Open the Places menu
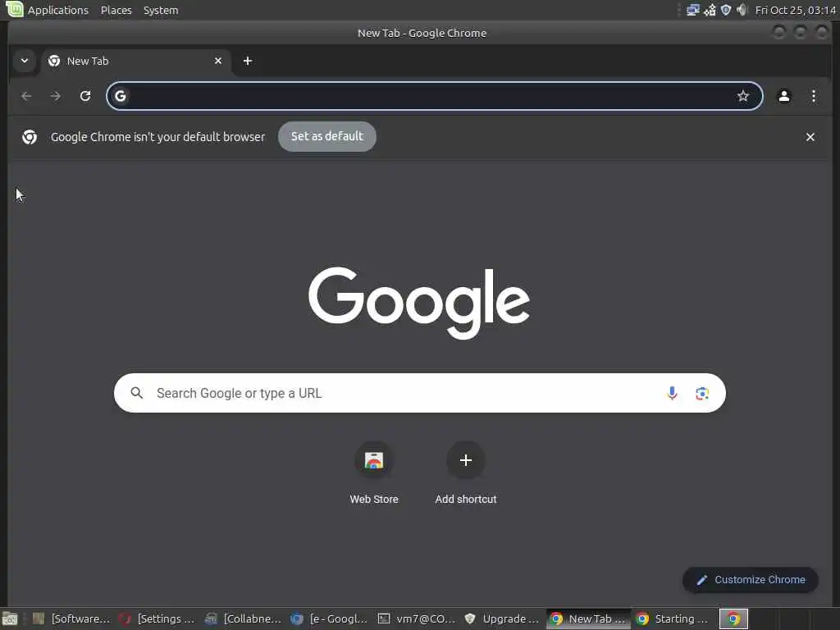This screenshot has width=840, height=630. click(116, 10)
